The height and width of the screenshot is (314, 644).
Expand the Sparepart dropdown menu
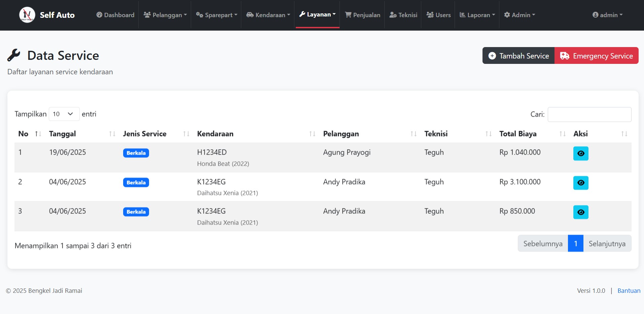pyautogui.click(x=217, y=15)
